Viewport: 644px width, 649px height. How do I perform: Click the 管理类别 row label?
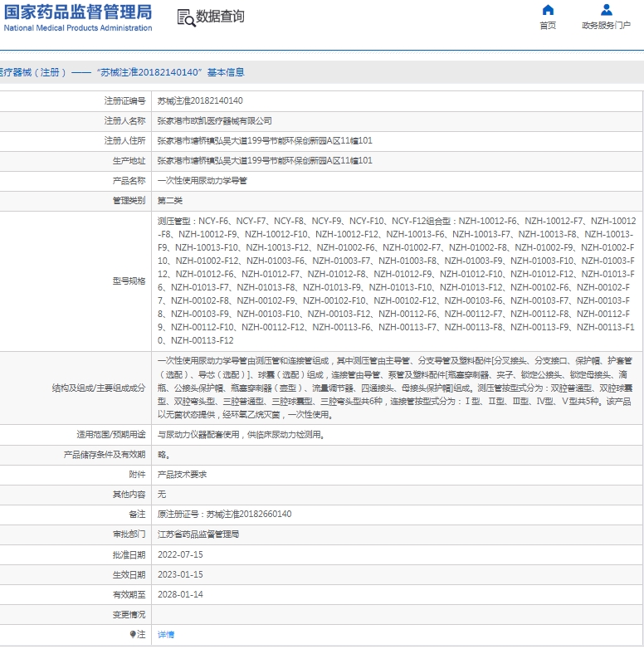coord(129,200)
